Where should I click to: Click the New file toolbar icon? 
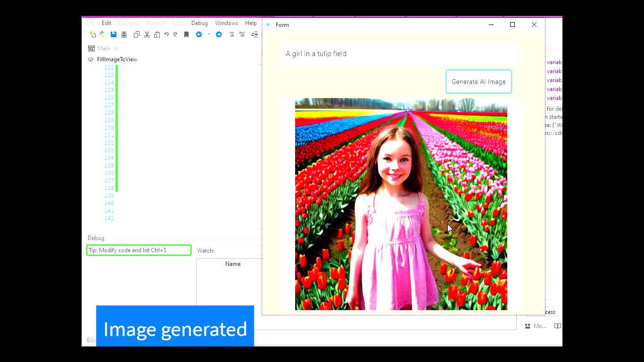click(93, 34)
